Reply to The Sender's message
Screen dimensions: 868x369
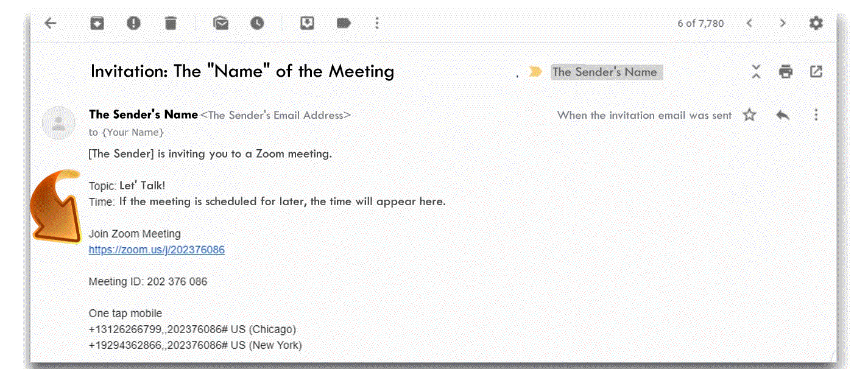point(783,114)
